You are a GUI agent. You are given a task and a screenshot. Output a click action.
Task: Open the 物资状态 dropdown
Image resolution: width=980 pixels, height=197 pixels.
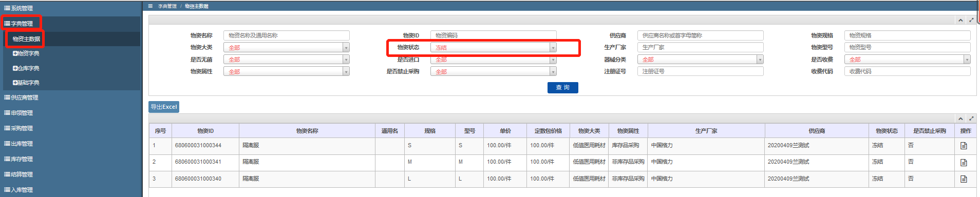(493, 47)
